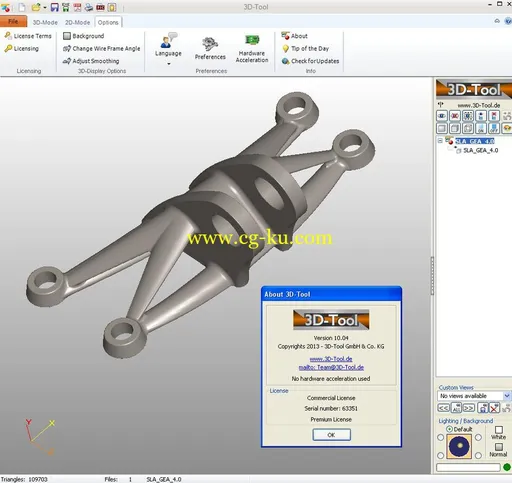Open the www.3D-Tool.de link in About dialog
Image resolution: width=512 pixels, height=483 pixels.
coord(331,359)
